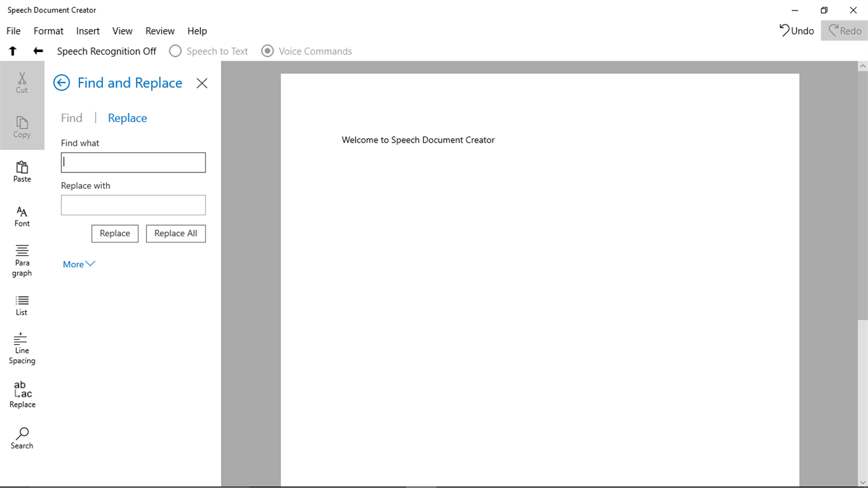This screenshot has height=488, width=868.
Task: Expand the More options in Find and Replace
Action: pyautogui.click(x=79, y=264)
